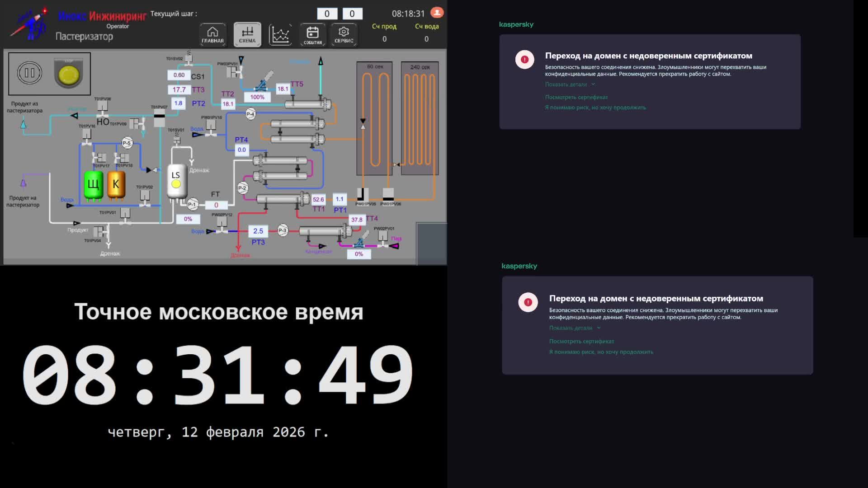868x488 pixels.
Task: Click the Operator user avatar icon
Action: tap(437, 13)
